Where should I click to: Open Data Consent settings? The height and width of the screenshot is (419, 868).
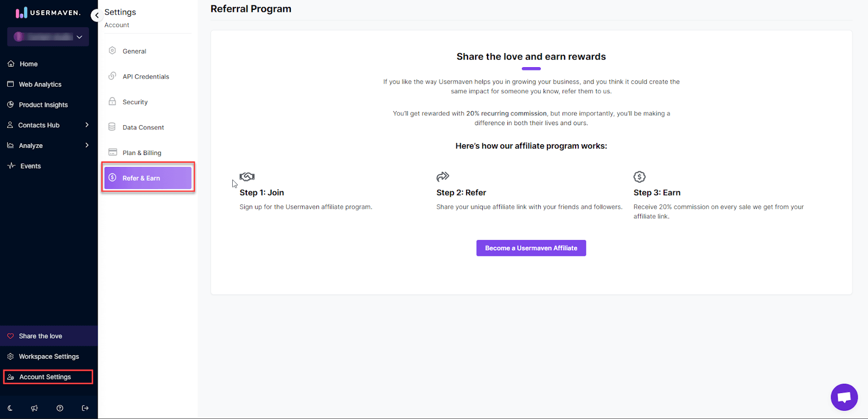143,127
